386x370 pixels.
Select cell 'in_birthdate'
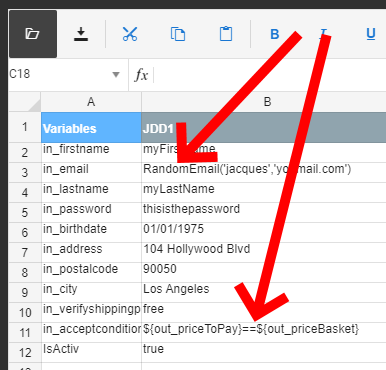coord(91,233)
